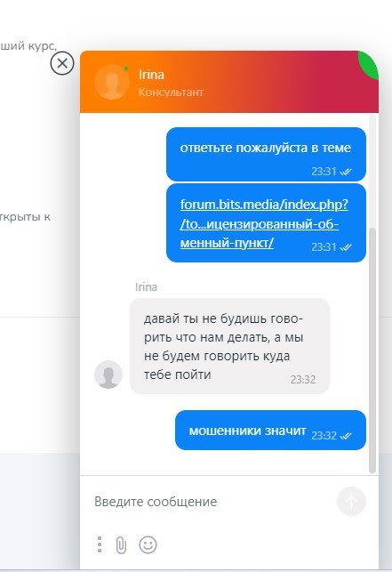Click the 'мошенники значит' message bubble
This screenshot has height=572, width=392.
pyautogui.click(x=270, y=430)
